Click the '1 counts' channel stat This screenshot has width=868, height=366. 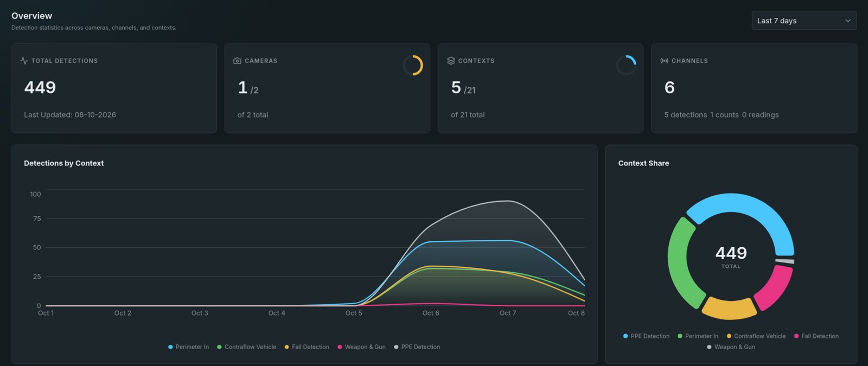(724, 115)
